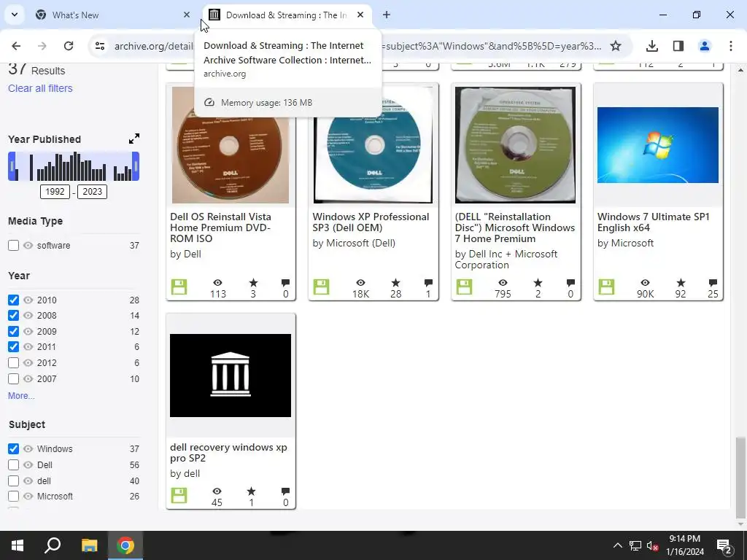Open tab search dropdown chevron

coord(15,15)
